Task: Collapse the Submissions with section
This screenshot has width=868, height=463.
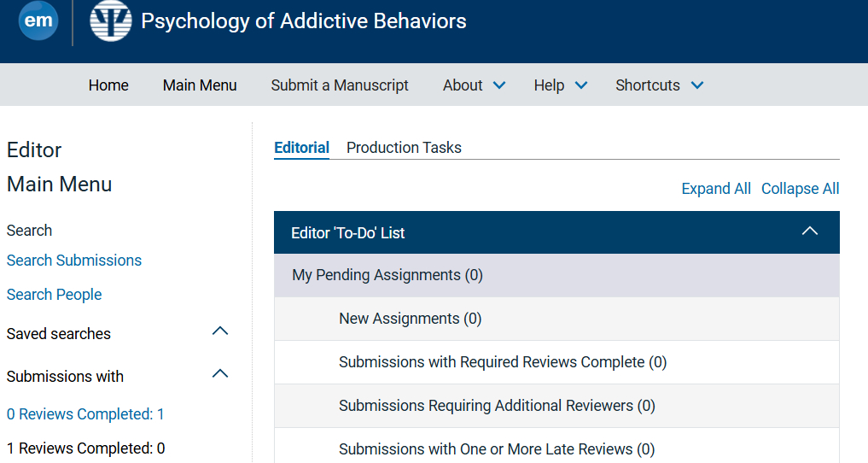Action: (219, 374)
